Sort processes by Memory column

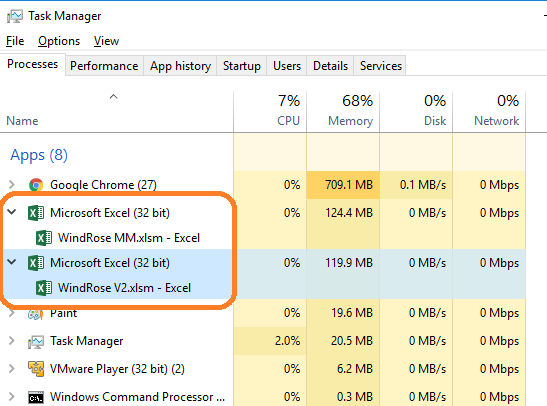343,112
